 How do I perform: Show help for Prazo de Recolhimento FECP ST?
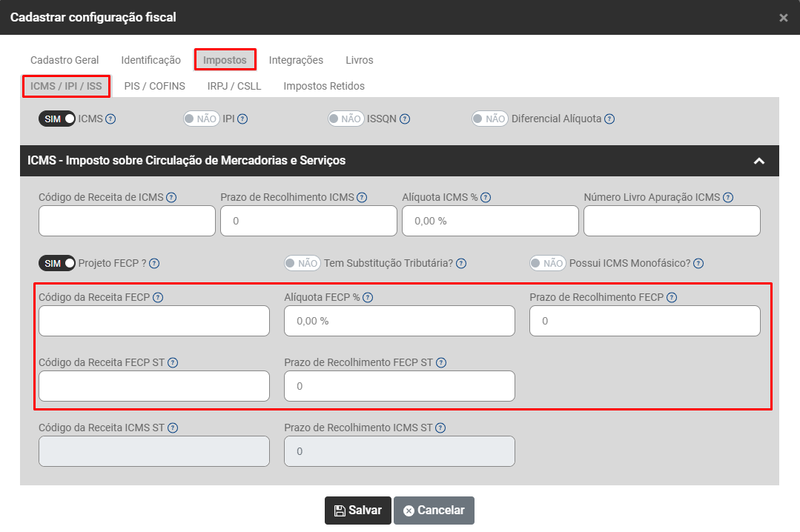coord(441,362)
